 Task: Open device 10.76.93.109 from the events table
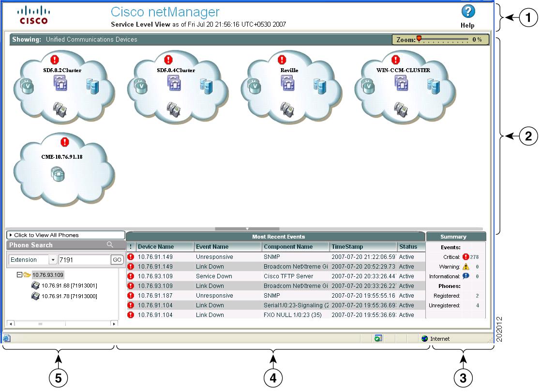[x=155, y=276]
